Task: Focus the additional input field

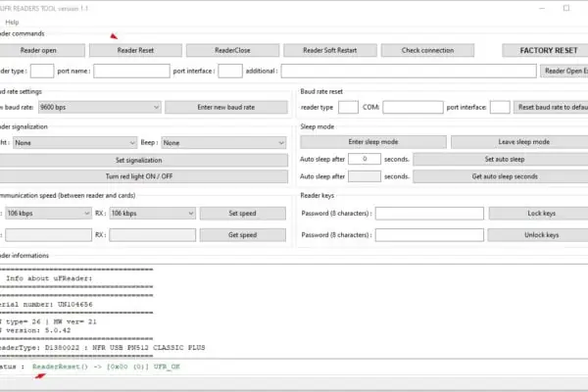Action: coord(409,71)
